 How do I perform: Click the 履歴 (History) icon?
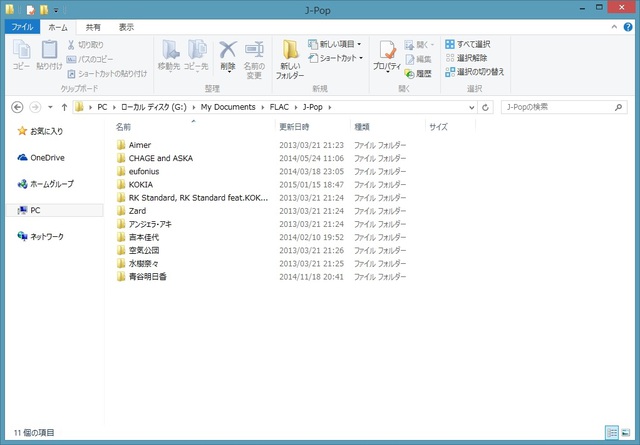(x=411, y=73)
